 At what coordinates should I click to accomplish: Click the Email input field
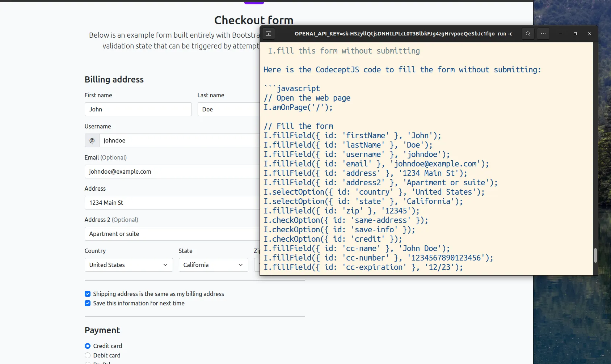(x=172, y=172)
